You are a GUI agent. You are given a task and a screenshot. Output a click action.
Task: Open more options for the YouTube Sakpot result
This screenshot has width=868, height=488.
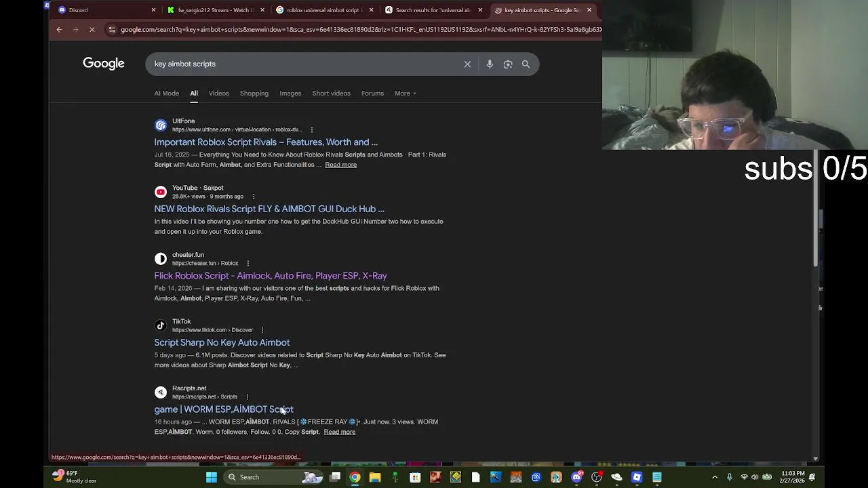click(254, 197)
